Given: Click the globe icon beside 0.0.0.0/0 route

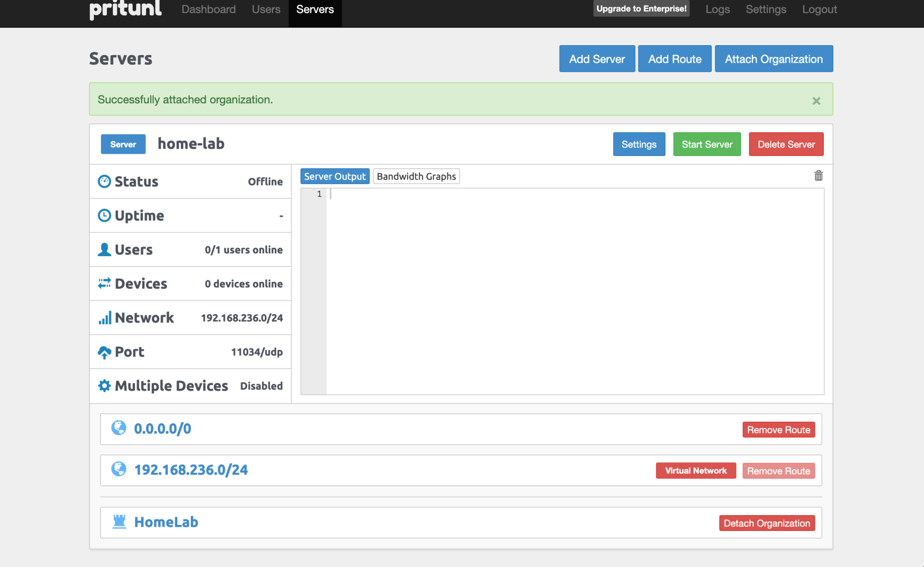Looking at the screenshot, I should click(x=119, y=429).
